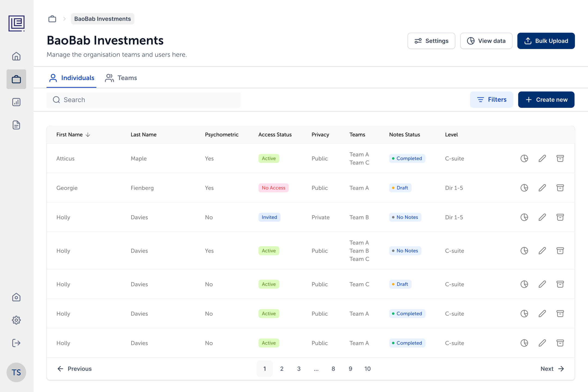This screenshot has height=392, width=588.
Task: Click the BaoBab Investments breadcrumb
Action: (103, 19)
